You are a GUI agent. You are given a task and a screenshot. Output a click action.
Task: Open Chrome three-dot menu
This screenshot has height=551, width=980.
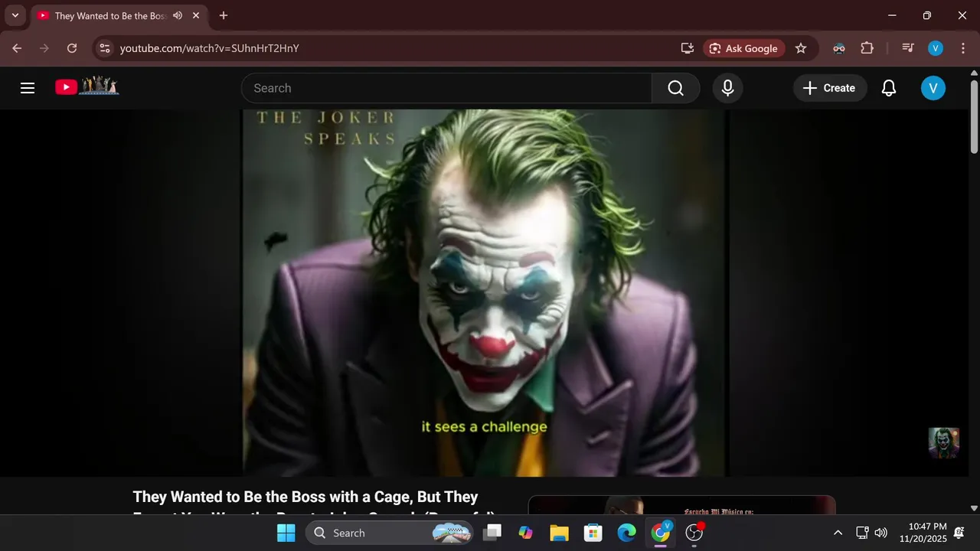point(962,48)
